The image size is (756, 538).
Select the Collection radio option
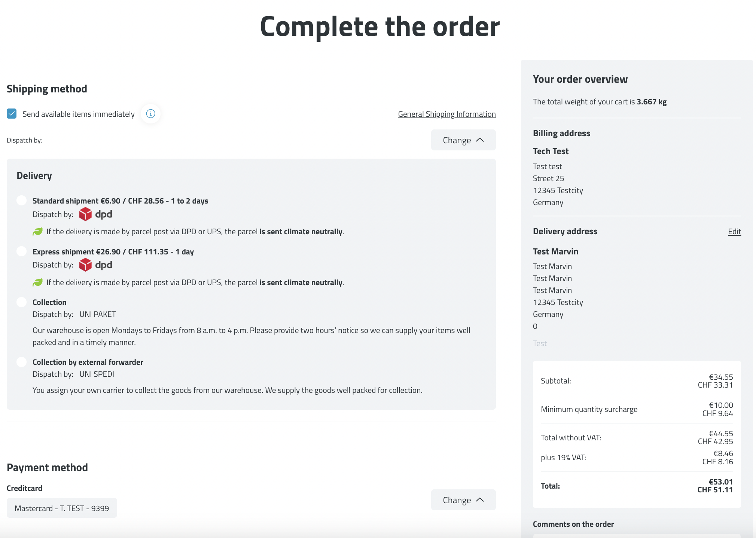22,302
